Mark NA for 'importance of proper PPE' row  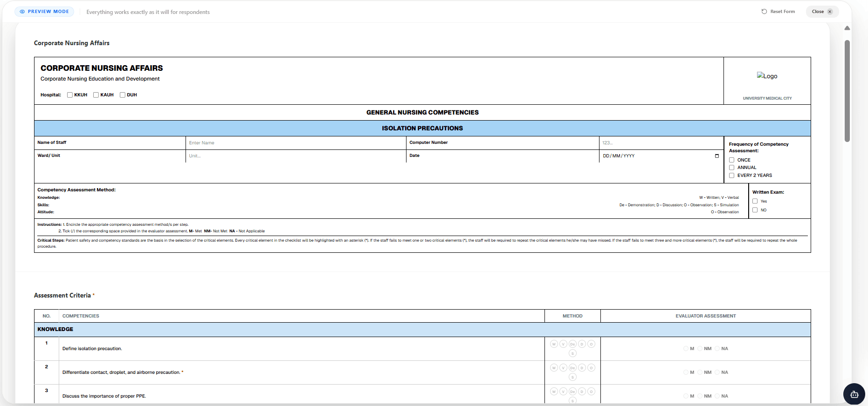717,396
